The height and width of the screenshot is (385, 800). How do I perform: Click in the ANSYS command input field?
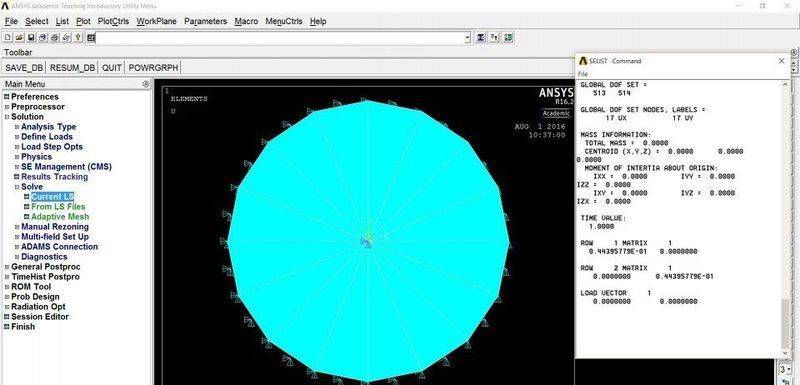coord(280,38)
